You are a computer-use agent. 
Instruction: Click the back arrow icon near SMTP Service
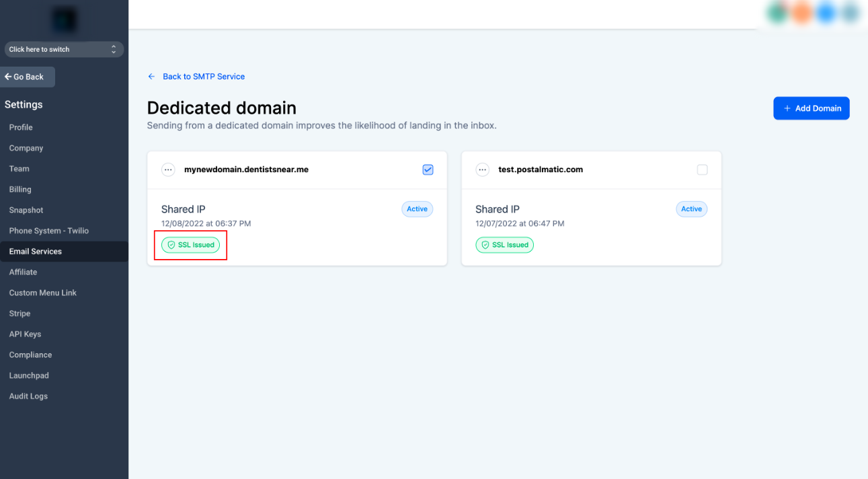[152, 77]
